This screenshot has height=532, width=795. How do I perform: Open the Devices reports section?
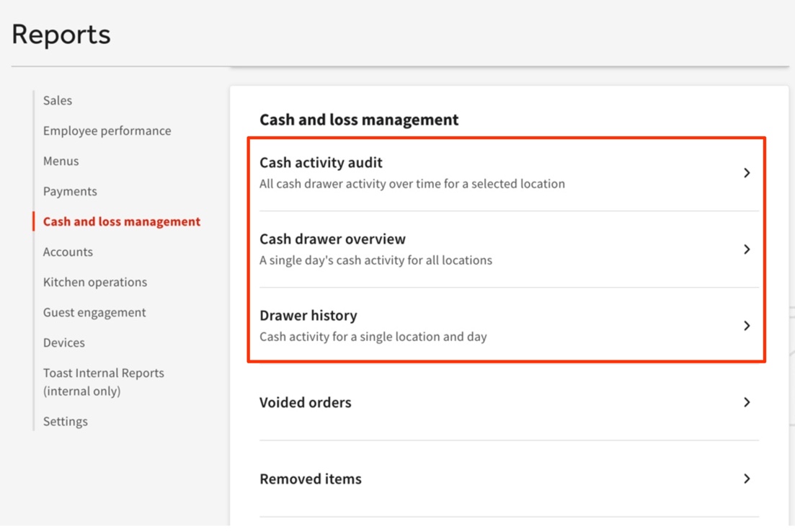pyautogui.click(x=63, y=342)
